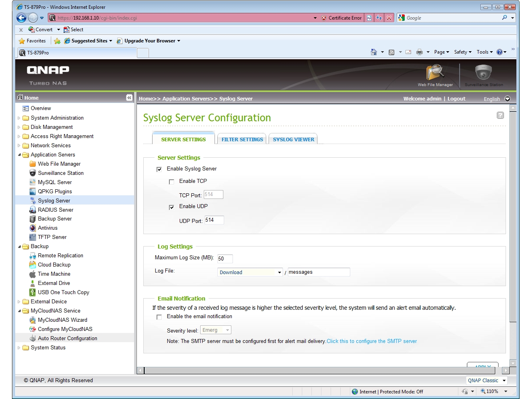Select Access Right Management in sidebar

(62, 136)
